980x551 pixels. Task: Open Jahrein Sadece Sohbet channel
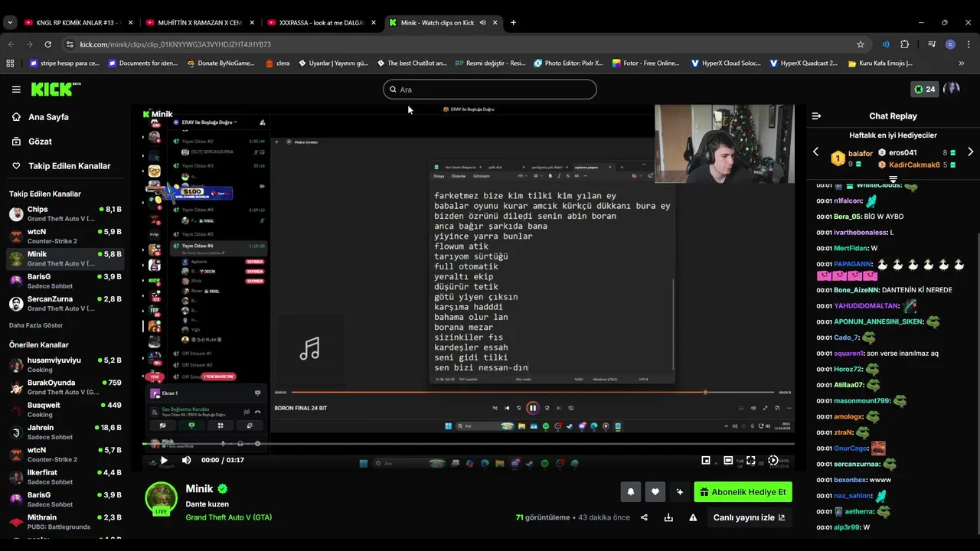pos(65,432)
